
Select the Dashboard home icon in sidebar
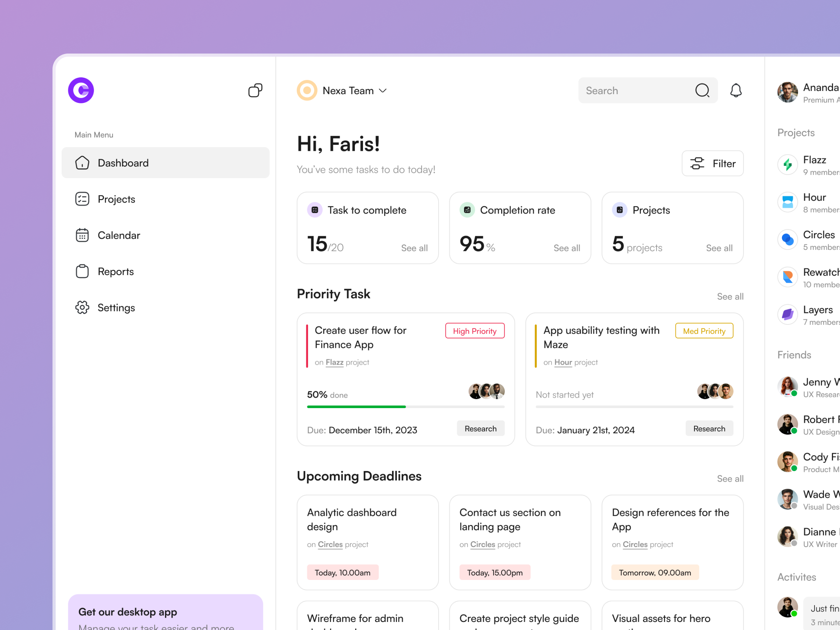click(x=82, y=162)
